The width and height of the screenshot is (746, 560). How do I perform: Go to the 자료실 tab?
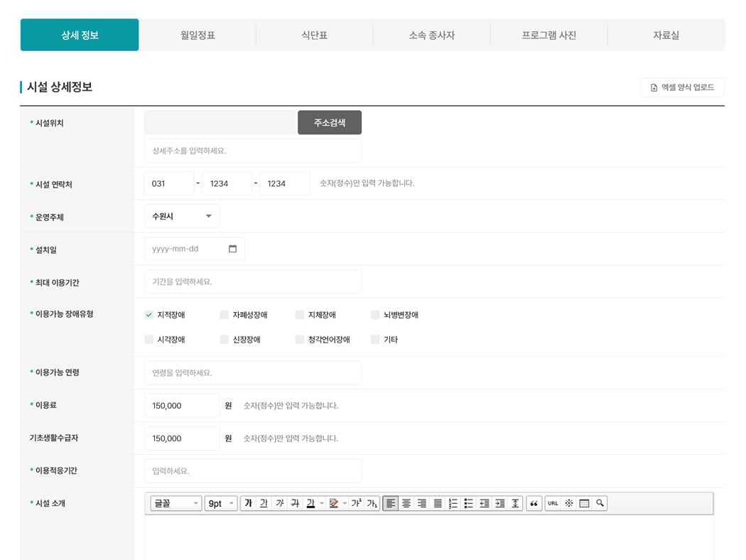point(666,35)
